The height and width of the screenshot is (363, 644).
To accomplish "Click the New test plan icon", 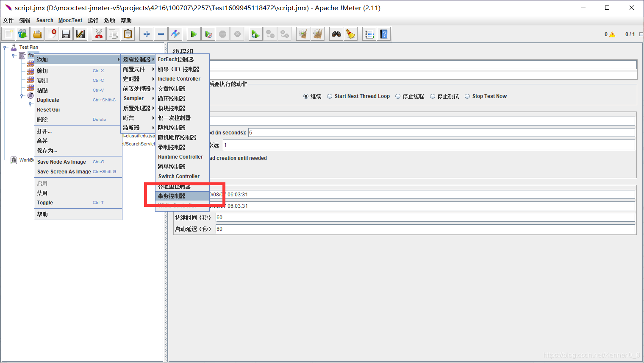I will (x=8, y=34).
